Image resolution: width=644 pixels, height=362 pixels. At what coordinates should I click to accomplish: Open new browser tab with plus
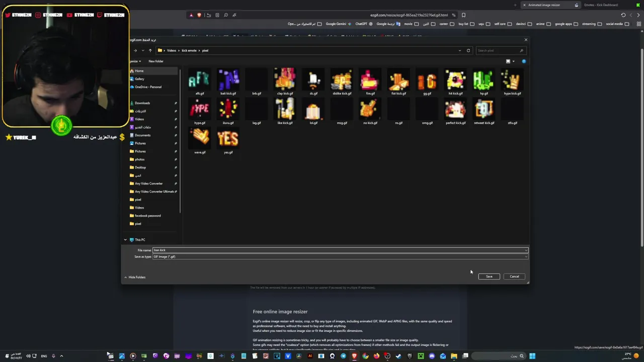coord(515,5)
